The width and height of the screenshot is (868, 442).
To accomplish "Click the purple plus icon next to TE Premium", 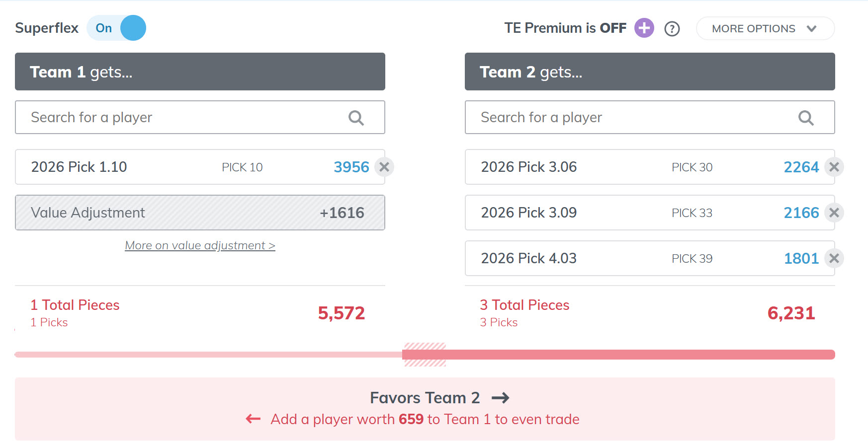I will tap(644, 28).
